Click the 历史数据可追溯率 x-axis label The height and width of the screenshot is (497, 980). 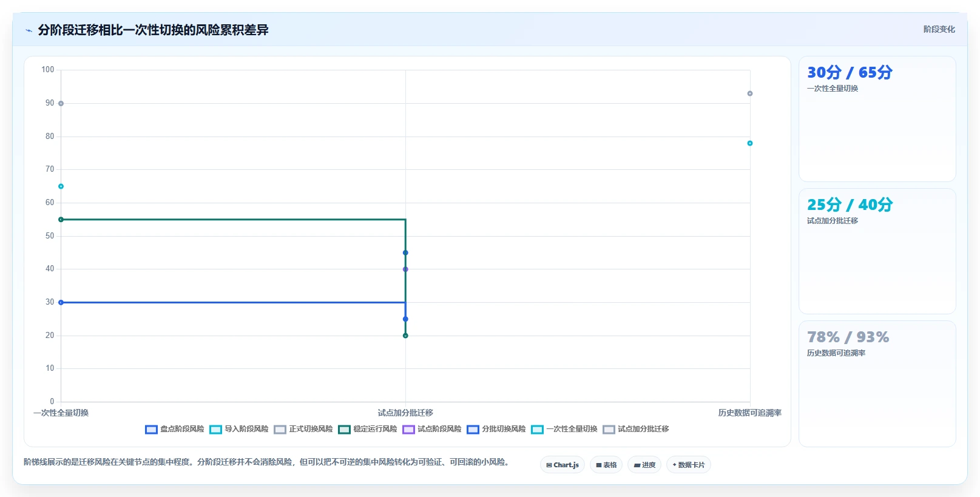coord(750,413)
